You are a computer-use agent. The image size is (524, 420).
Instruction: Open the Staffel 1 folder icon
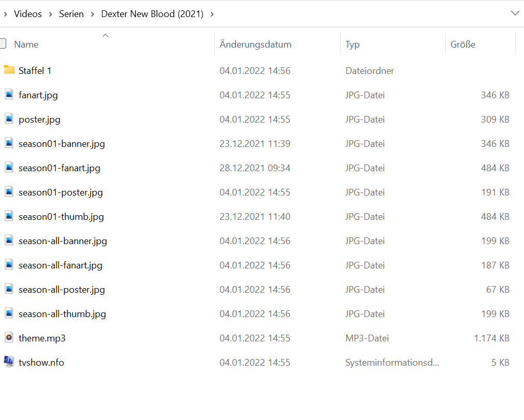click(9, 70)
